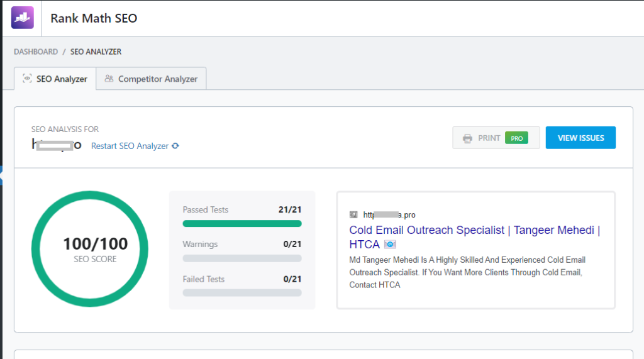Click the Warnings progress bar
The image size is (644, 359).
tap(242, 258)
